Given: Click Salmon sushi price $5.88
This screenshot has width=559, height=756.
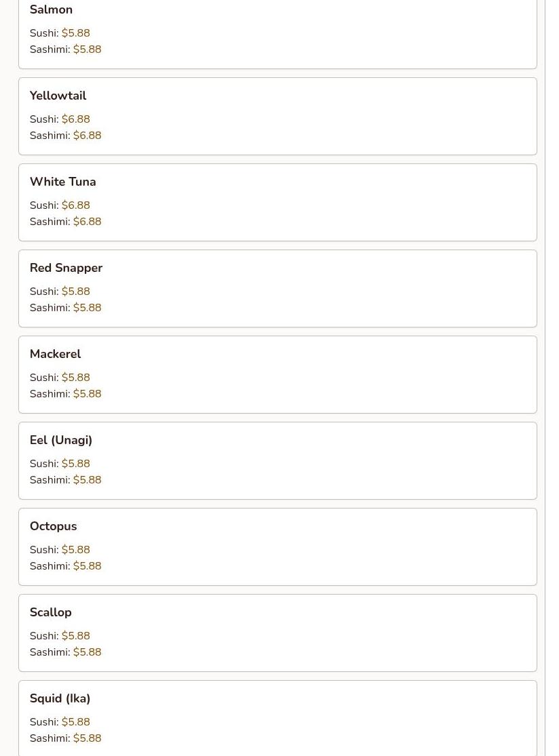Looking at the screenshot, I should pyautogui.click(x=76, y=33).
